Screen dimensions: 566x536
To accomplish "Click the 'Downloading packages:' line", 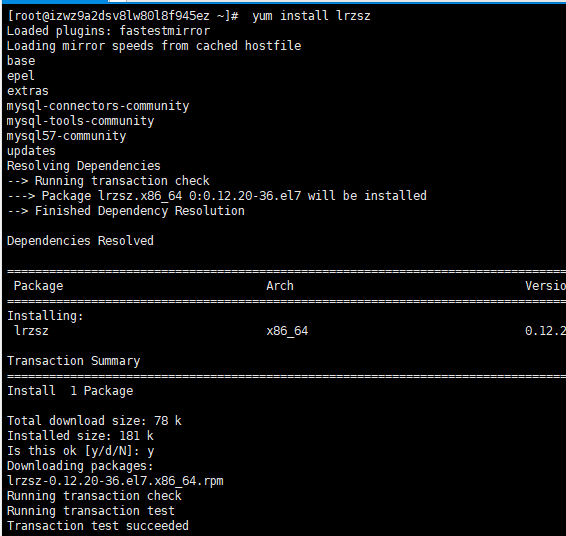I will point(80,466).
